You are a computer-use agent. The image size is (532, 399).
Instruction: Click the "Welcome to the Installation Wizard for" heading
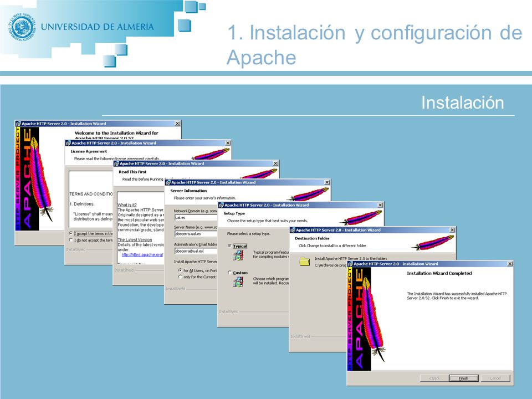(x=116, y=133)
